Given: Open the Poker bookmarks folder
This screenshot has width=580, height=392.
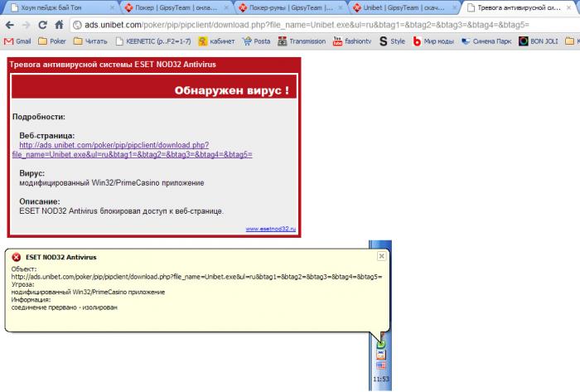Looking at the screenshot, I should 52,41.
